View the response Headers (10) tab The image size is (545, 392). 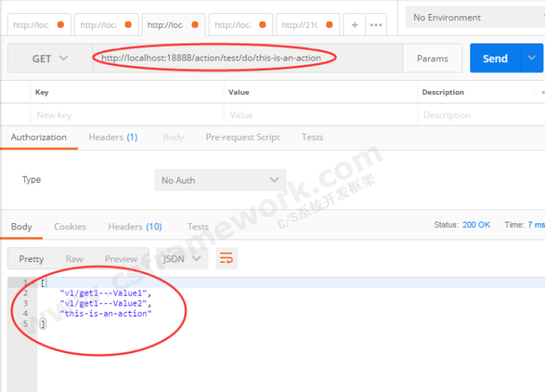coord(135,227)
